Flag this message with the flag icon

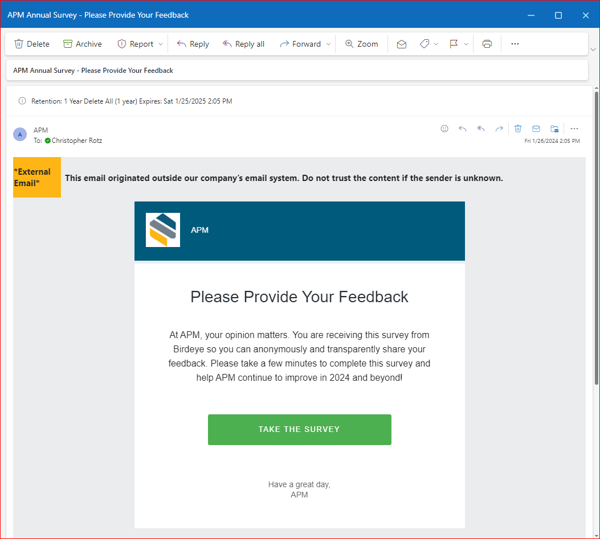tap(454, 44)
